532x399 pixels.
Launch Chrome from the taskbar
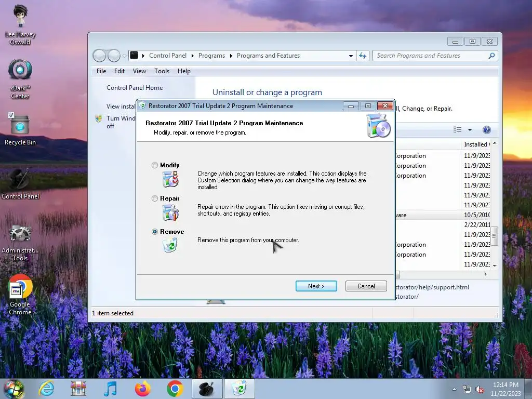tap(175, 389)
